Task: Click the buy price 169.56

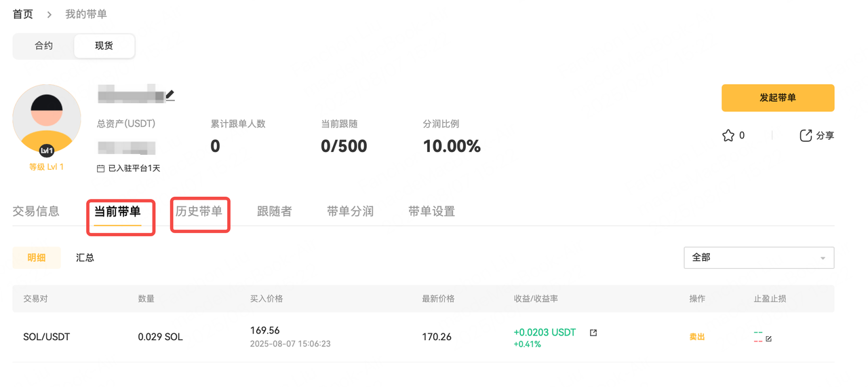Action: 264,331
